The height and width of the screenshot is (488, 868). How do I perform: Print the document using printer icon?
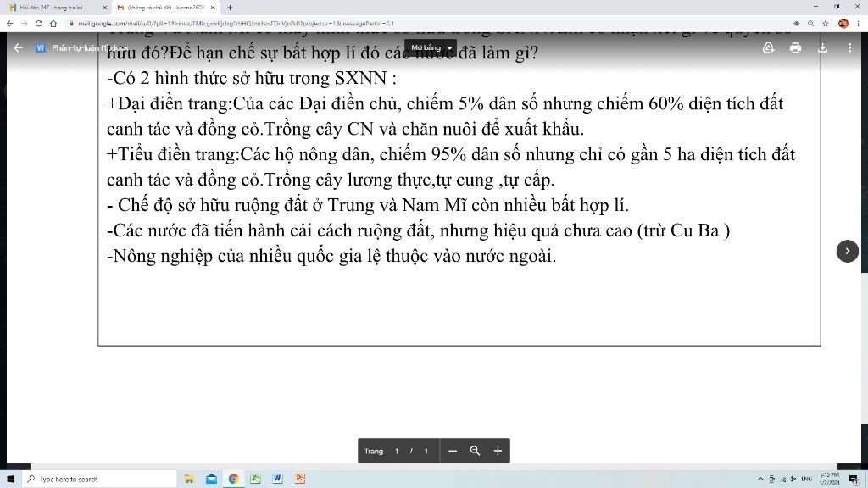pos(795,47)
